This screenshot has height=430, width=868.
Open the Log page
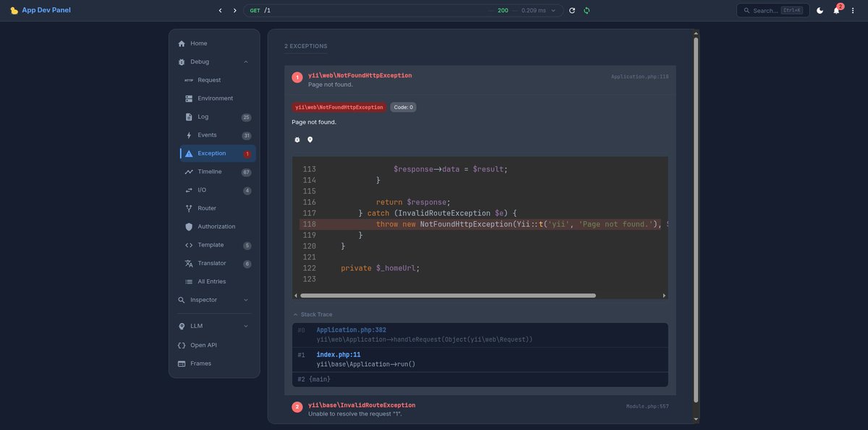pos(218,117)
